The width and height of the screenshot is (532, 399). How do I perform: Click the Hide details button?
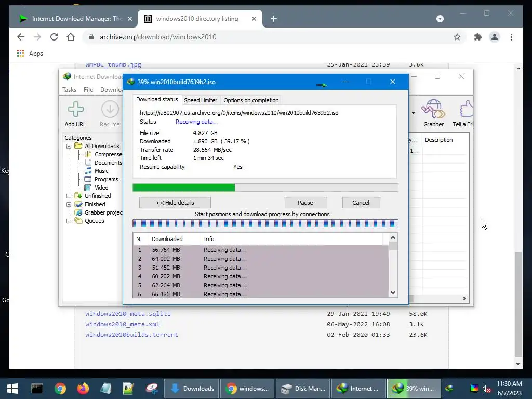(x=175, y=203)
